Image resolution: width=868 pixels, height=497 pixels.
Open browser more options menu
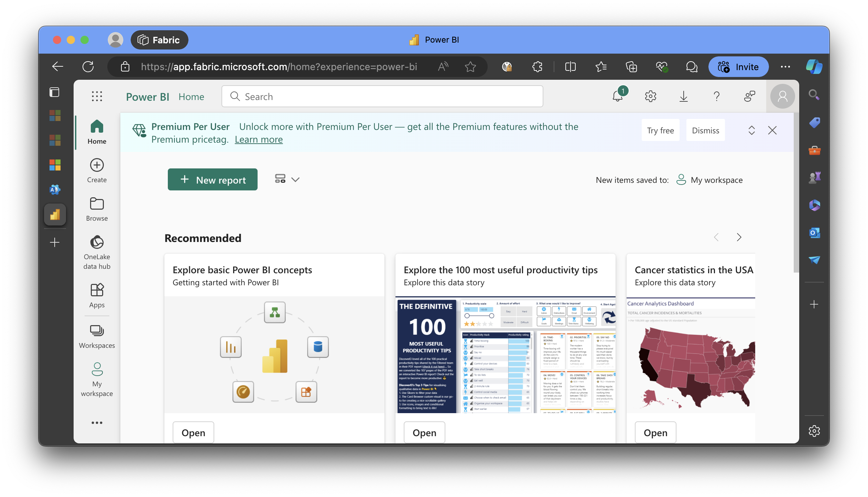click(785, 66)
